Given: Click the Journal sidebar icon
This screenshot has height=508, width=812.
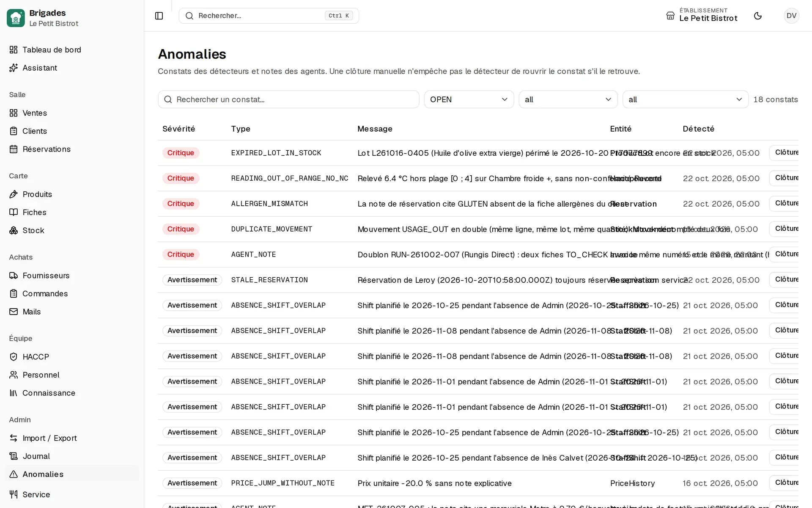Looking at the screenshot, I should pos(14,456).
